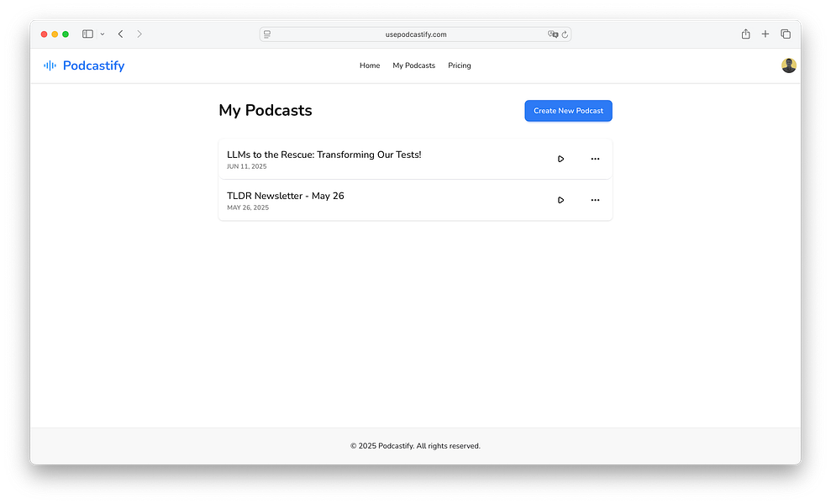Open options menu for LLMs to the Rescue

tap(595, 159)
